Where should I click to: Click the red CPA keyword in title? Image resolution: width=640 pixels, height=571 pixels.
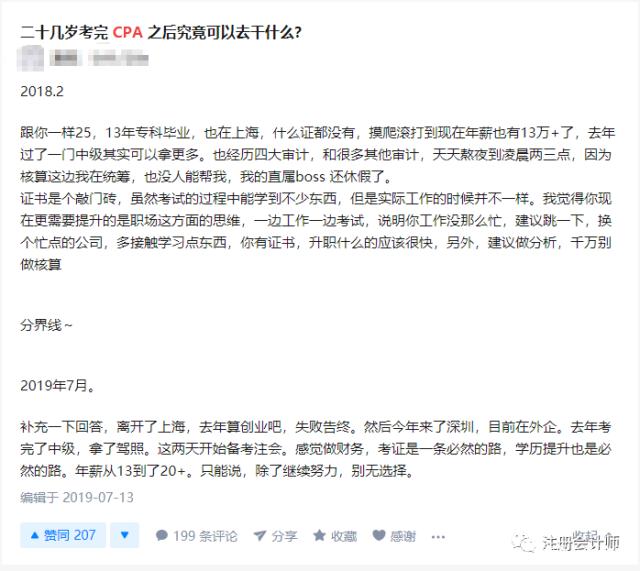(x=127, y=32)
